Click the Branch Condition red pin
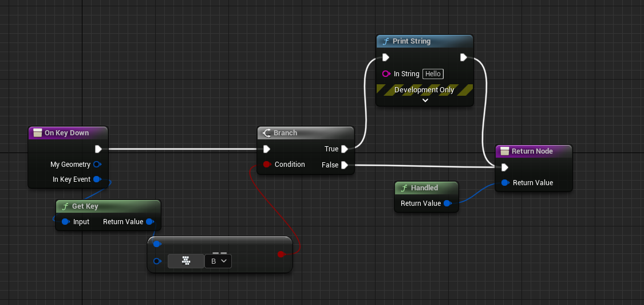The height and width of the screenshot is (305, 644). pos(266,165)
